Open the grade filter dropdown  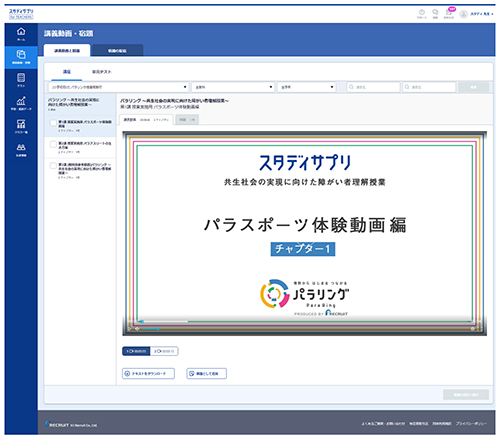tap(307, 87)
